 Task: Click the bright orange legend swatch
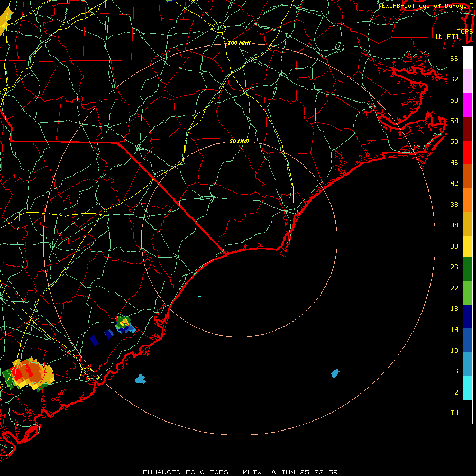tap(467, 199)
